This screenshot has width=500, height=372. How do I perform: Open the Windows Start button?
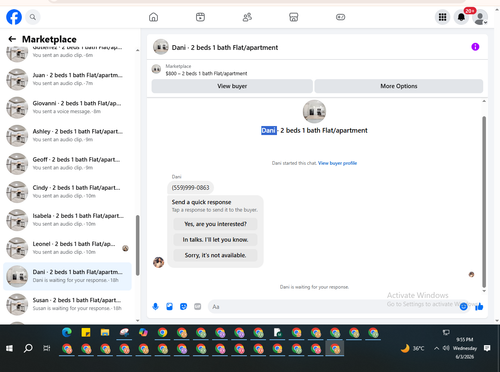tap(9, 348)
